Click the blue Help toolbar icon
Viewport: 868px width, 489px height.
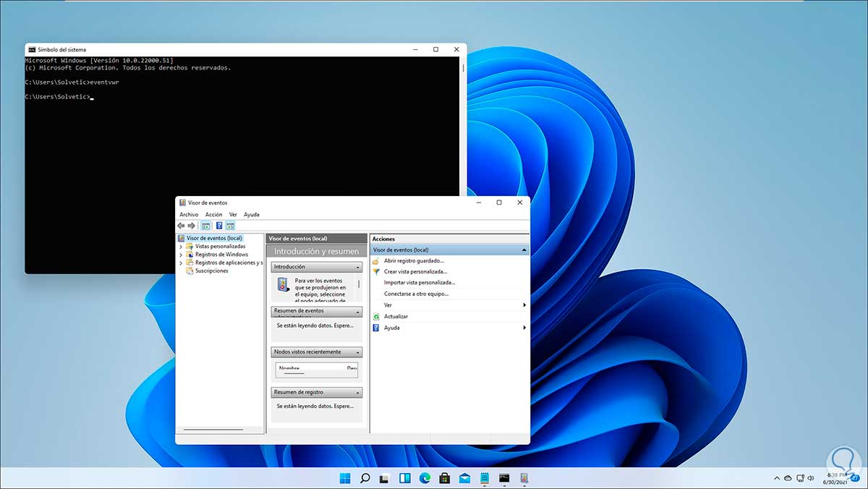(218, 226)
